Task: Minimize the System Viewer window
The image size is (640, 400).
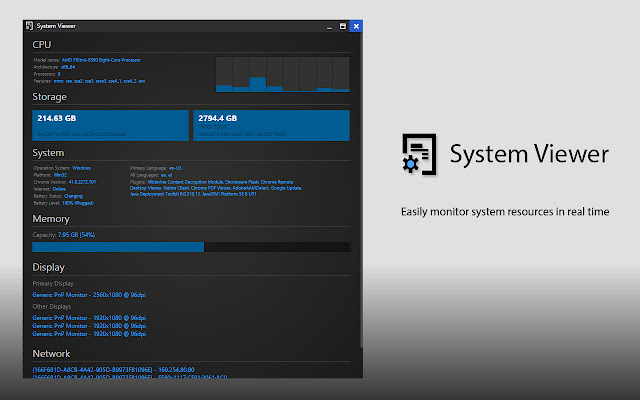Action: click(x=329, y=27)
